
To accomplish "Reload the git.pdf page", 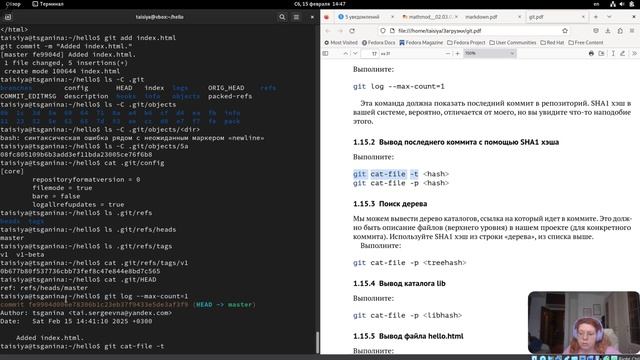I will [352, 31].
